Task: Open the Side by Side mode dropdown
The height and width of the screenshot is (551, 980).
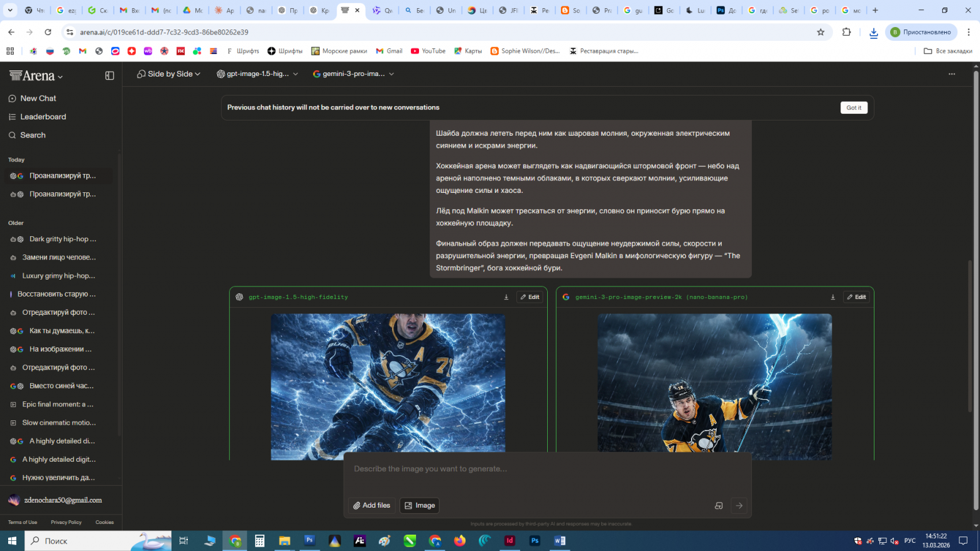Action: (168, 74)
